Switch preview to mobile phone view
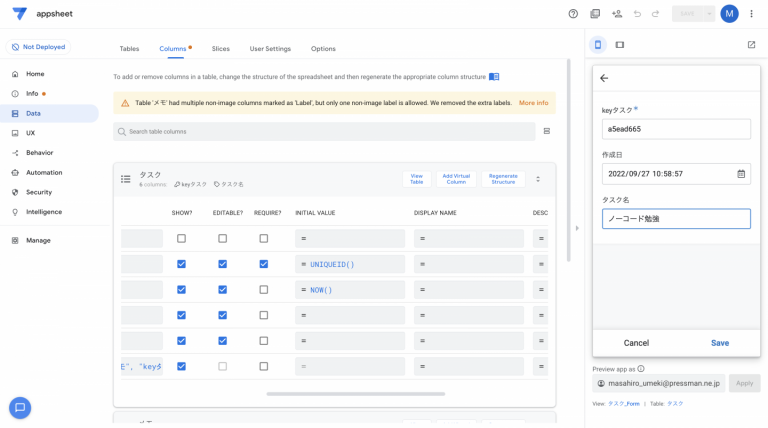This screenshot has height=428, width=768. [x=598, y=45]
